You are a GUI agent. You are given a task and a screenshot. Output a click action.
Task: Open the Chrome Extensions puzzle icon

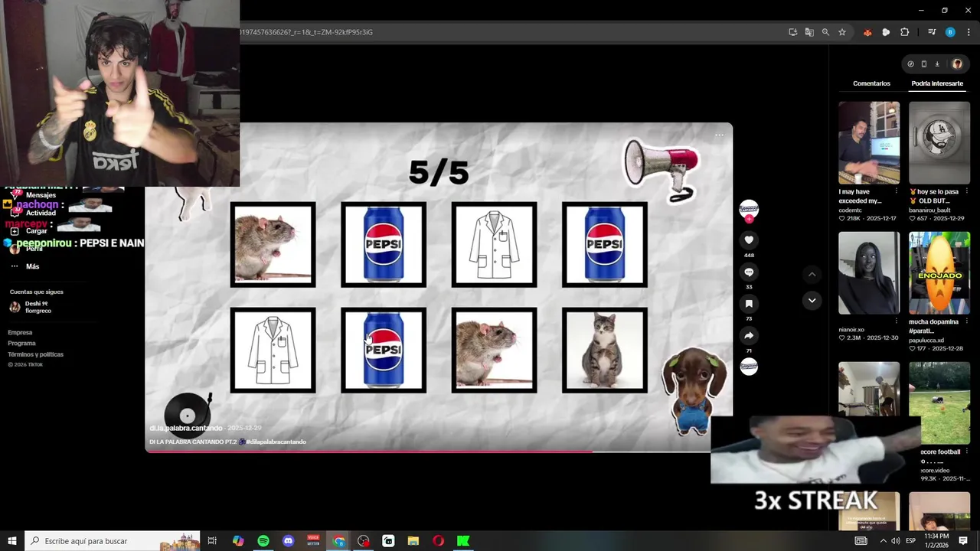point(904,32)
